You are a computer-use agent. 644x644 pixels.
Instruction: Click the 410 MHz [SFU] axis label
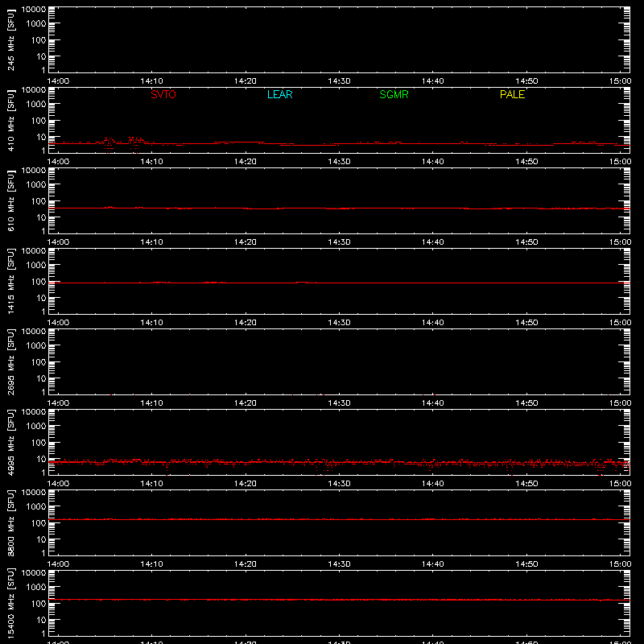(10, 120)
